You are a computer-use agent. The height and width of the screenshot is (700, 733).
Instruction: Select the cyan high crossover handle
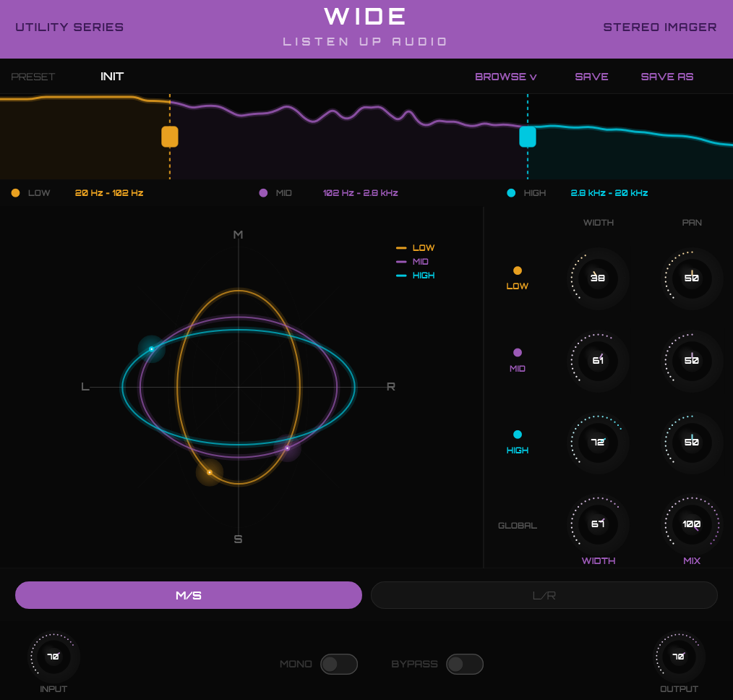pyautogui.click(x=528, y=137)
